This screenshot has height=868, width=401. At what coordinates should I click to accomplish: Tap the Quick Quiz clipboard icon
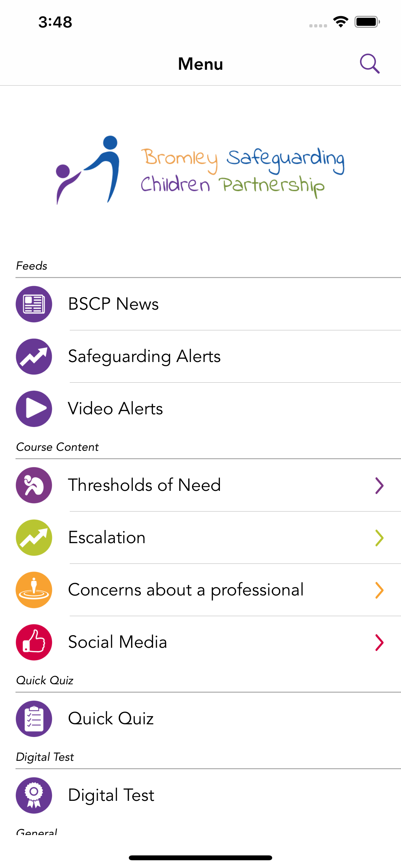pos(34,719)
